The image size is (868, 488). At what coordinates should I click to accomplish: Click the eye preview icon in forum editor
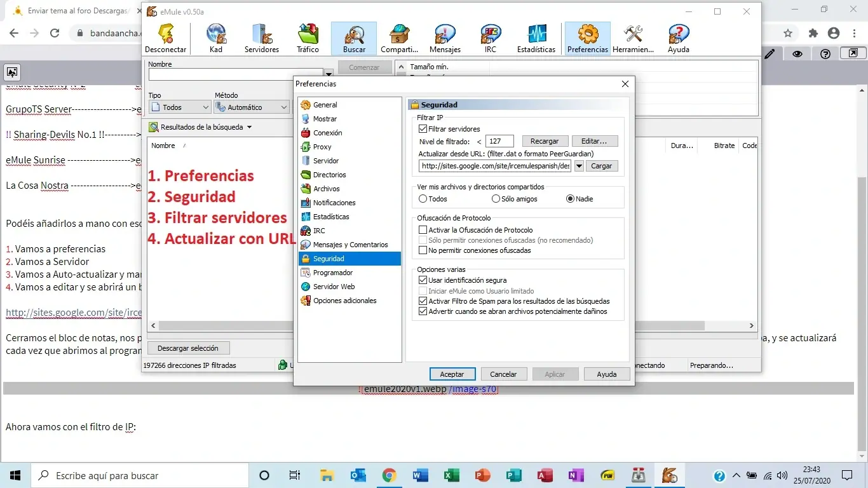797,54
